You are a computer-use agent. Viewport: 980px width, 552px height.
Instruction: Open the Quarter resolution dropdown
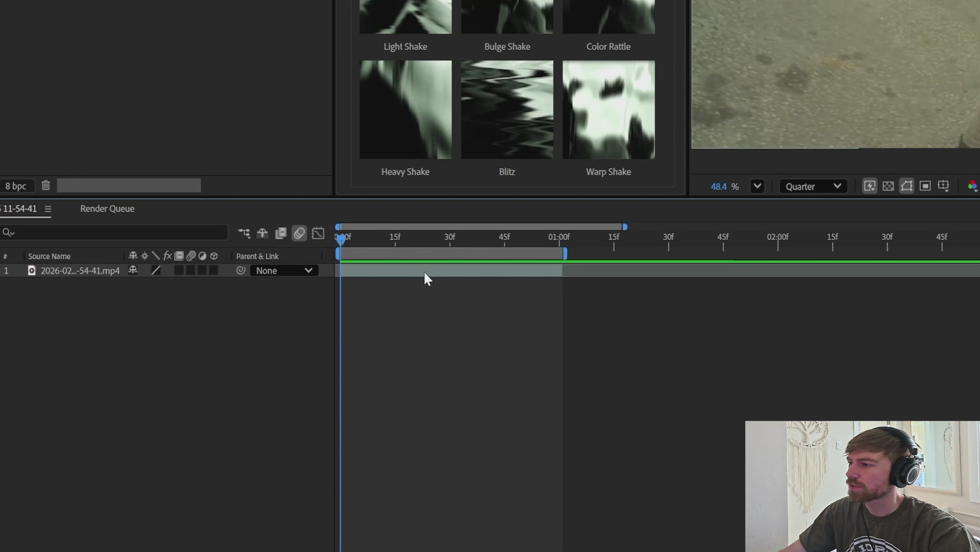click(x=813, y=186)
